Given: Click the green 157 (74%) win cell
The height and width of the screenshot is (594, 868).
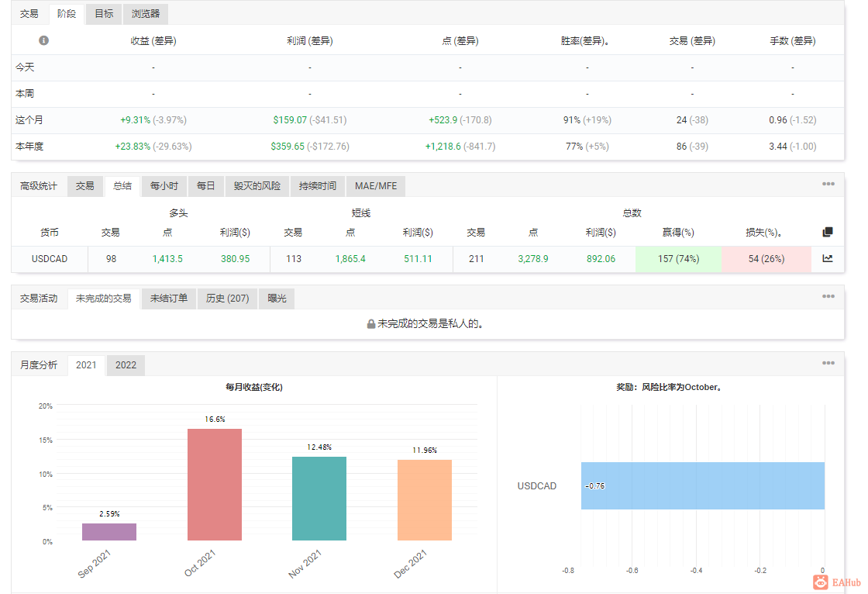Looking at the screenshot, I should pyautogui.click(x=679, y=259).
